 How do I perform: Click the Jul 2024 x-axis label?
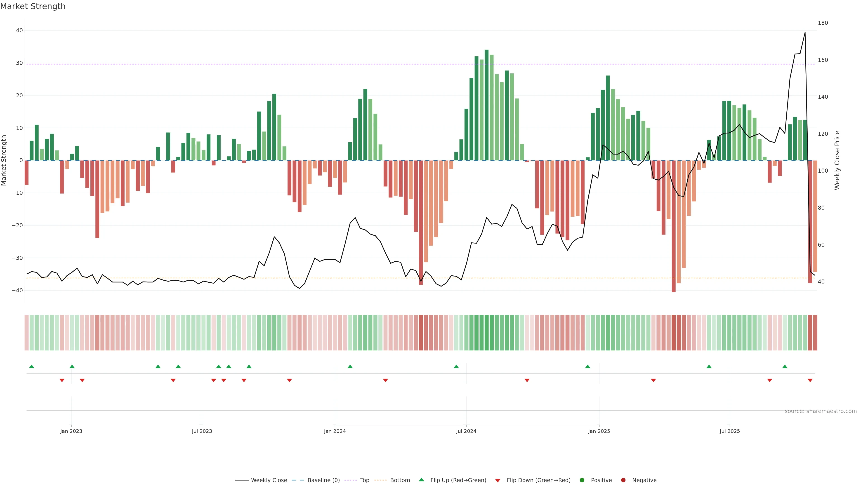[x=466, y=431]
